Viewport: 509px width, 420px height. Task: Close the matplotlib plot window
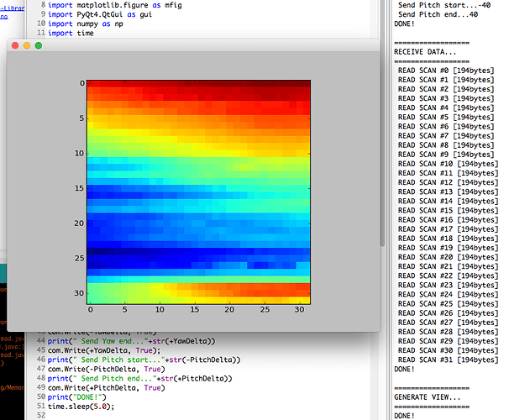tap(15, 45)
